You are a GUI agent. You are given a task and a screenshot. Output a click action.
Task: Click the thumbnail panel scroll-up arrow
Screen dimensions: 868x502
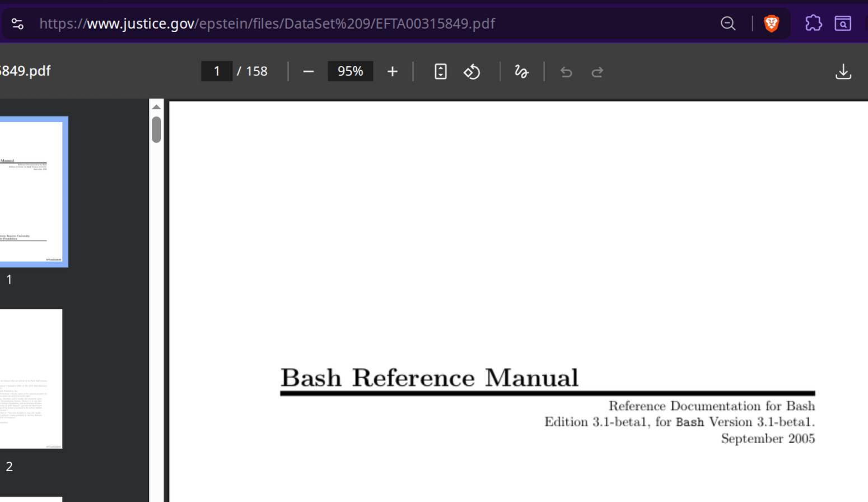[x=156, y=107]
